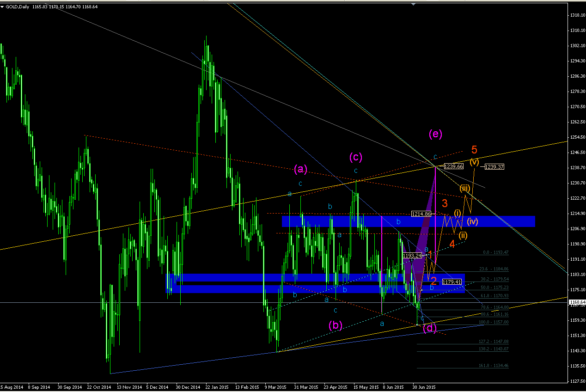Click Fibonacci level 38.2 - 1179.54
This screenshot has width=586, height=392.
(494, 279)
